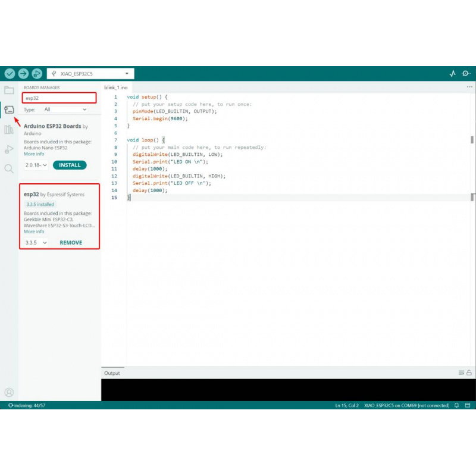Switch to the blink_1.ino tab
The height and width of the screenshot is (476, 476).
[115, 87]
